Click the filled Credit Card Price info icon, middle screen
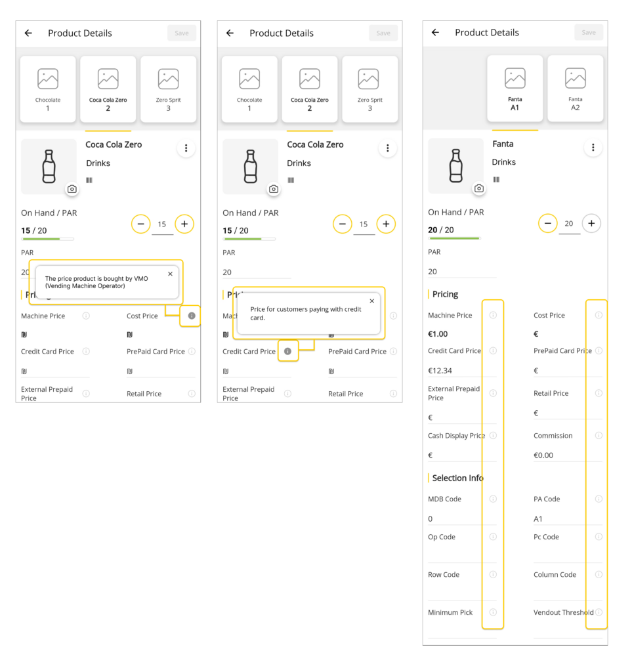The image size is (632, 672). (x=288, y=352)
